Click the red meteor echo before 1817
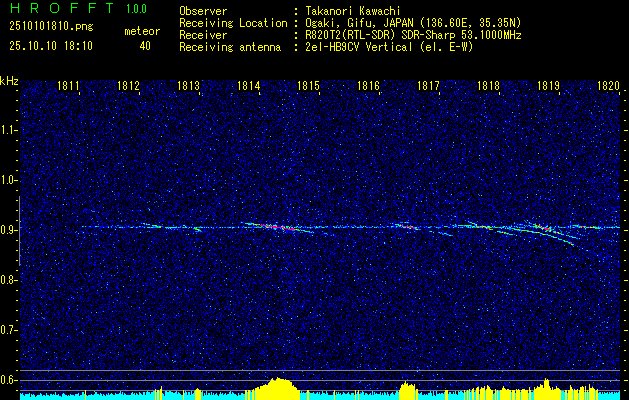This screenshot has width=629, height=400. pos(407,227)
